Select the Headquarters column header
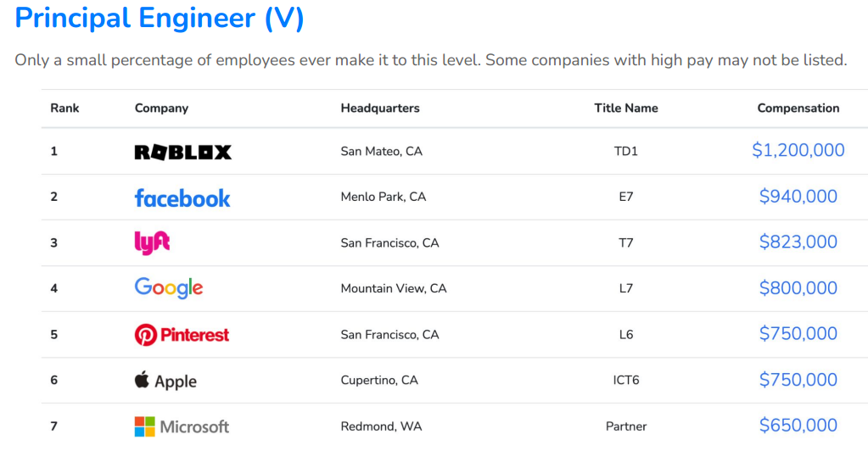The width and height of the screenshot is (868, 451). [x=380, y=108]
